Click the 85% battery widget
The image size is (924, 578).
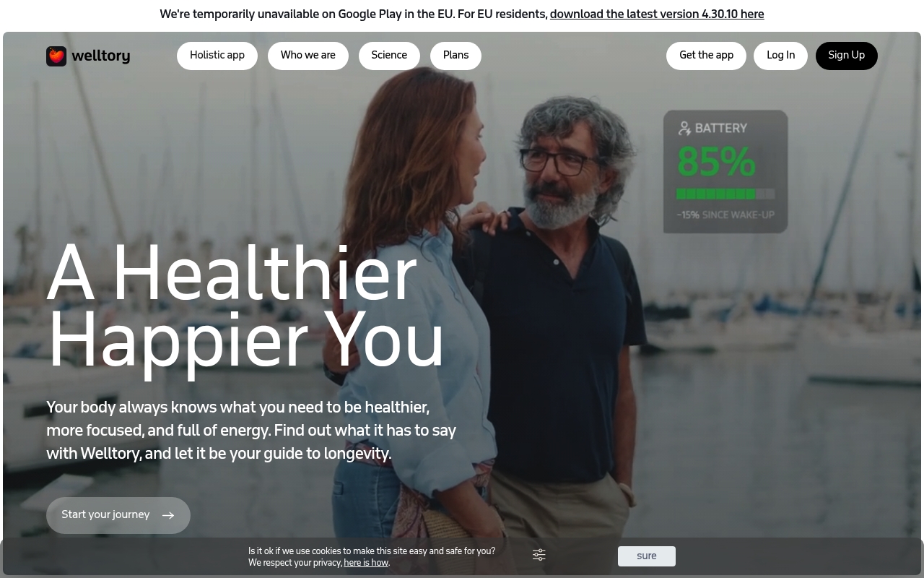725,171
